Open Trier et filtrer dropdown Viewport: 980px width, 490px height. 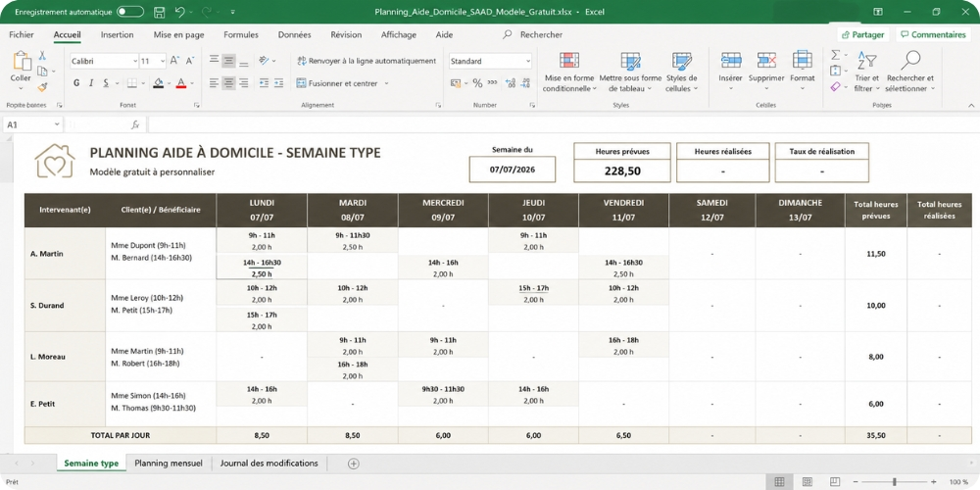tap(866, 73)
